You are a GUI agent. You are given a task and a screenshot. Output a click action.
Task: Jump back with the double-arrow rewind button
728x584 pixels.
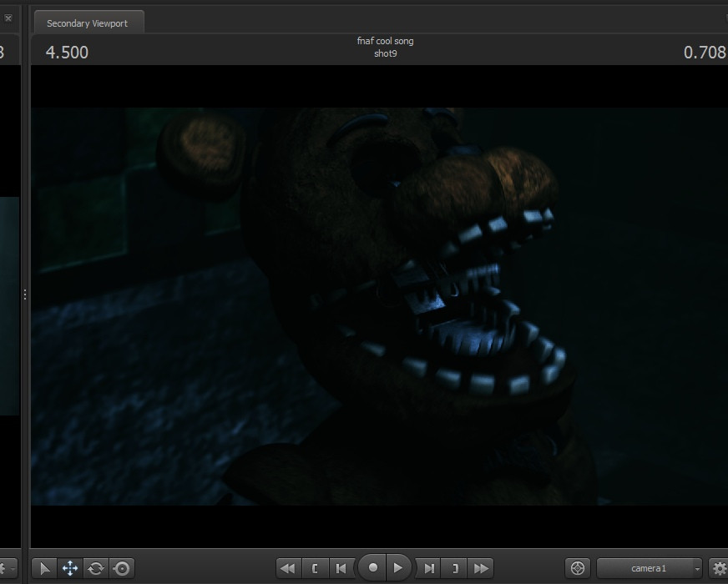(288, 568)
